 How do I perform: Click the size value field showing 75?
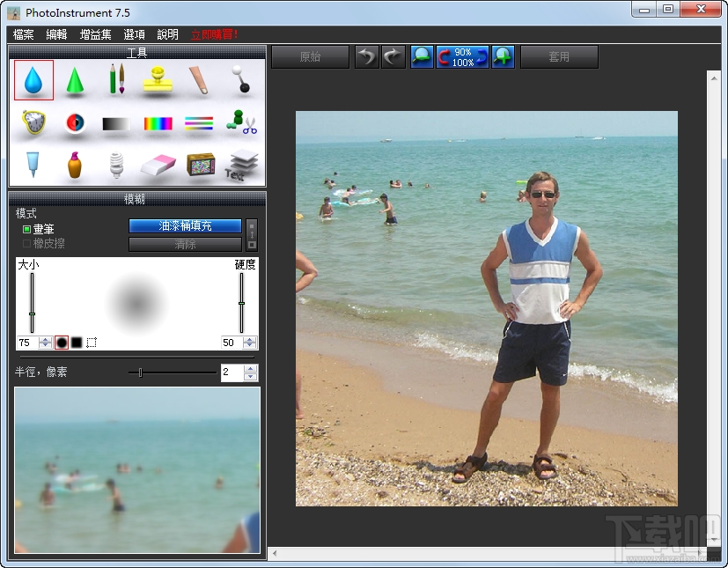[x=28, y=343]
